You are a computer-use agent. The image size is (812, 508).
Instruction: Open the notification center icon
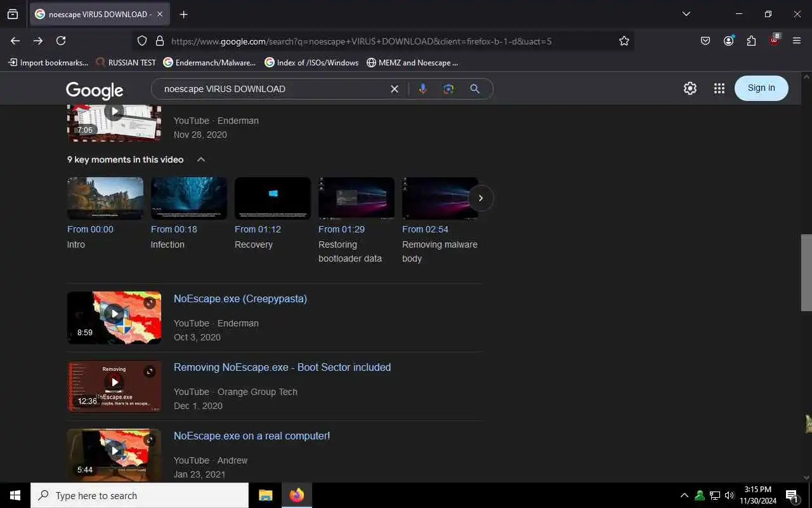point(792,495)
